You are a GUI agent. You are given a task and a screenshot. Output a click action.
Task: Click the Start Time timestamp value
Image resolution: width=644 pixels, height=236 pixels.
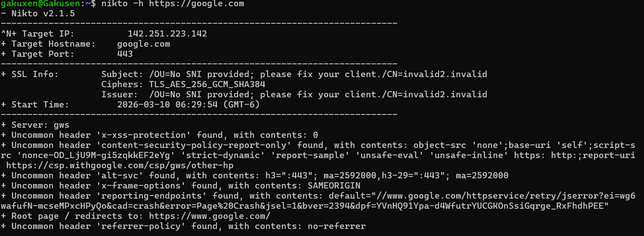tap(188, 105)
